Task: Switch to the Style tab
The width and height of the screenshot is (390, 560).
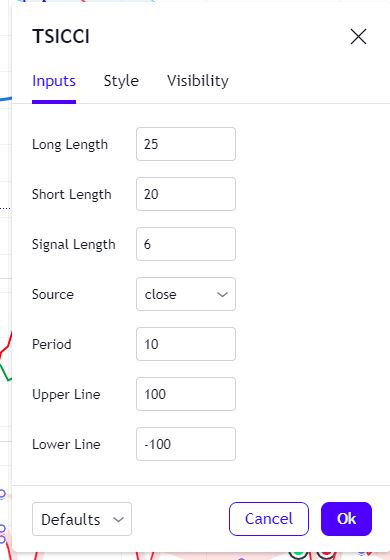Action: tap(121, 81)
